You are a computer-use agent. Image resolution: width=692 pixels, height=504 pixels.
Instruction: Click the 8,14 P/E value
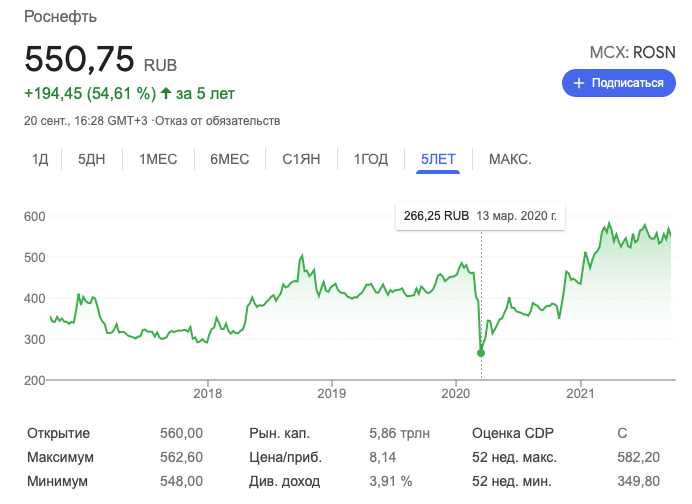[x=383, y=457]
